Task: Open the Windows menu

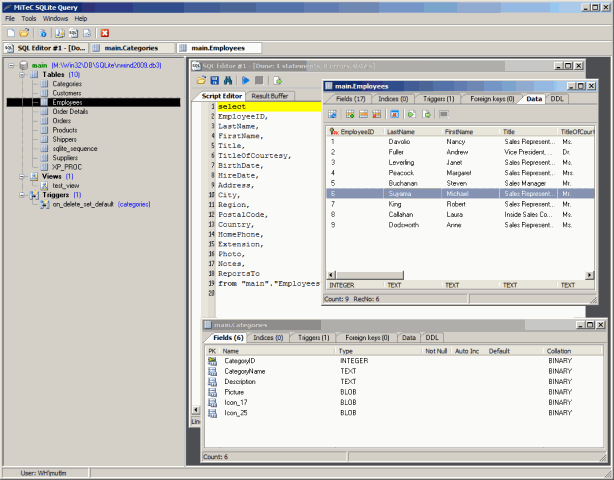Action: [x=55, y=18]
